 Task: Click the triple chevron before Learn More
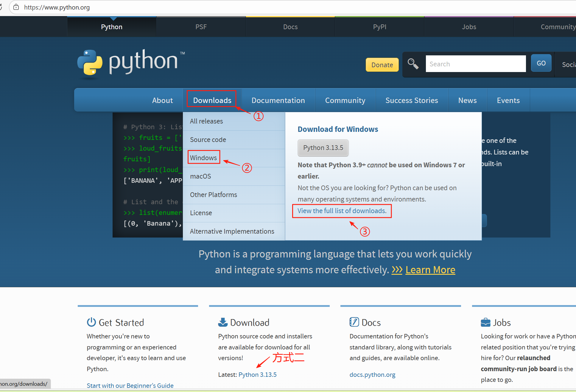tap(397, 270)
